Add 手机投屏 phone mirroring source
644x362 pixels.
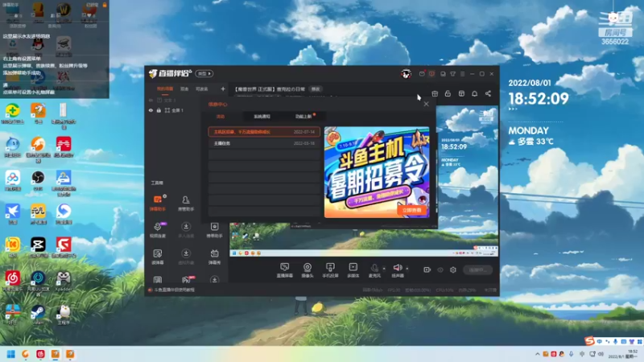click(x=330, y=270)
